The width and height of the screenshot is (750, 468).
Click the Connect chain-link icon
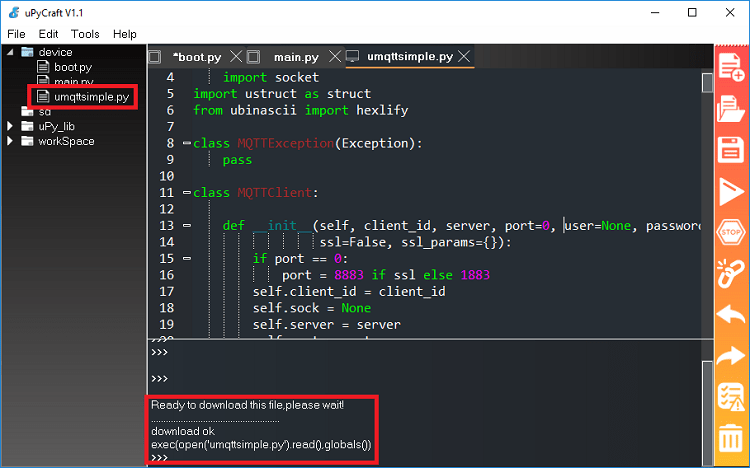pyautogui.click(x=731, y=272)
